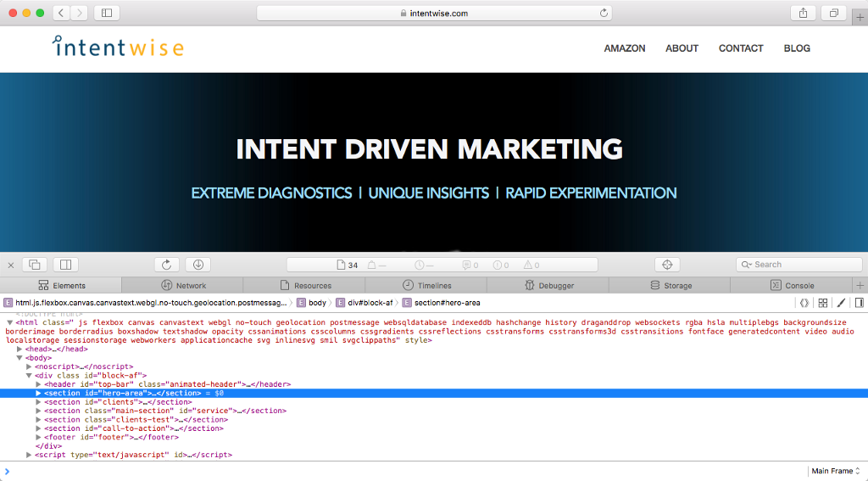868x481 pixels.
Task: Expand the noscript node
Action: pyautogui.click(x=29, y=366)
